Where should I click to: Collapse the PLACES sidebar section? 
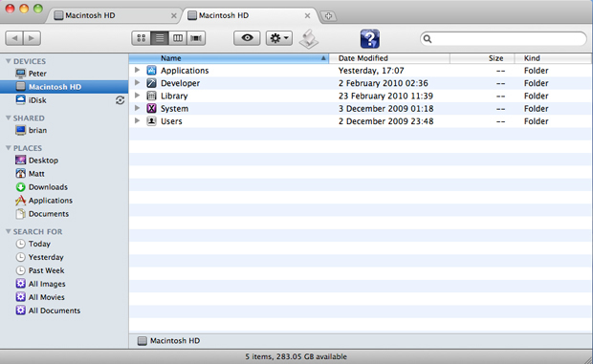pos(8,148)
